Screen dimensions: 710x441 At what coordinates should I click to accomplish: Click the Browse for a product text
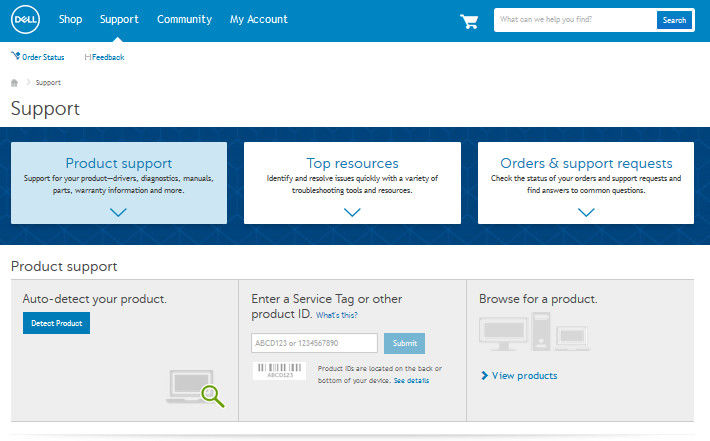(538, 299)
